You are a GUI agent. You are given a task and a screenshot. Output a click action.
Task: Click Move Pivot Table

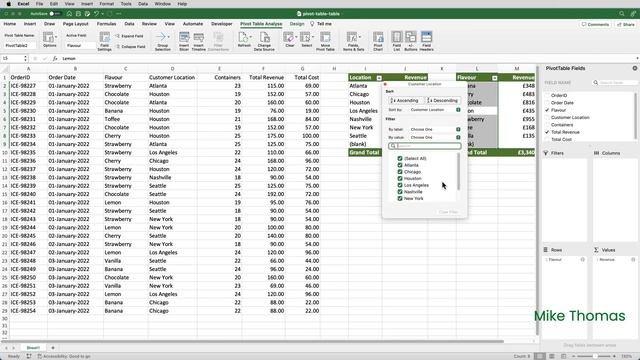coord(325,41)
